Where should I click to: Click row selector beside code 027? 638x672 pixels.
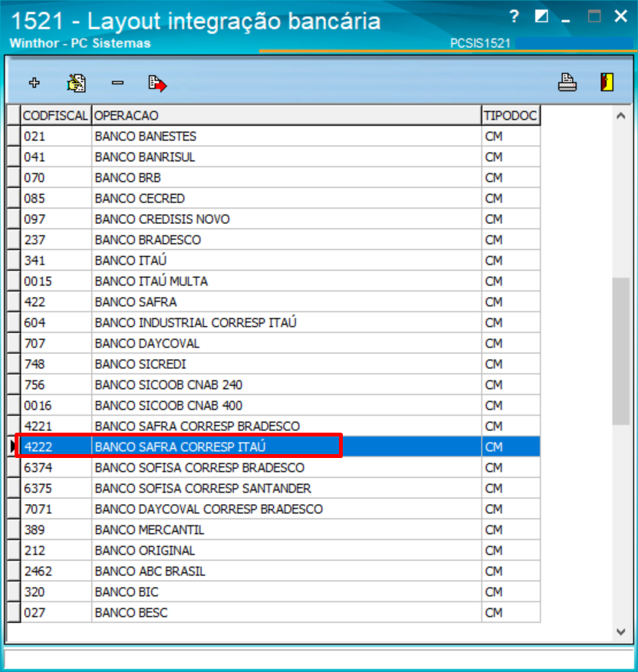click(14, 612)
